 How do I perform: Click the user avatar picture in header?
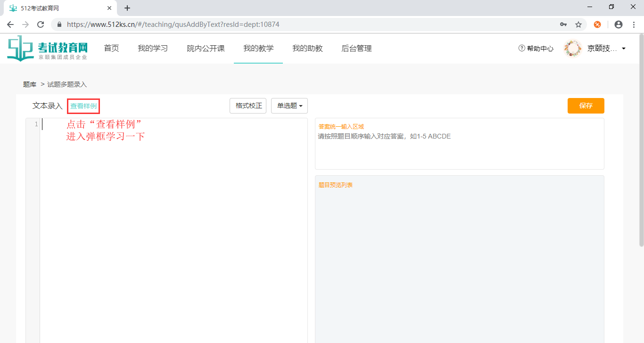pyautogui.click(x=573, y=49)
